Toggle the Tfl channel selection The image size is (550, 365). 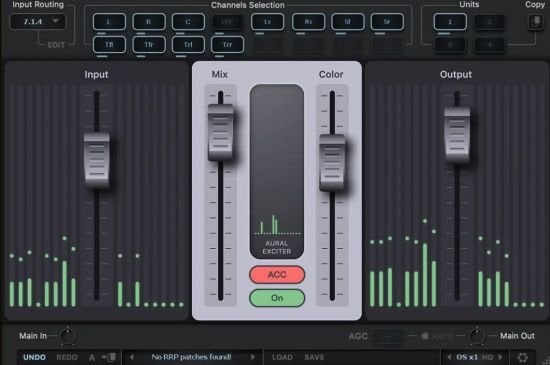coord(109,45)
